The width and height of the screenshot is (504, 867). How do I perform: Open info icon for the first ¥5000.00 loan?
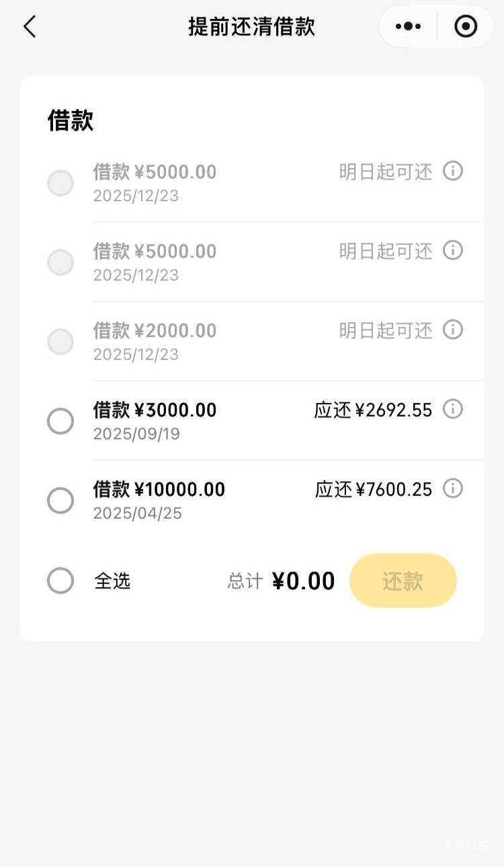pos(453,172)
